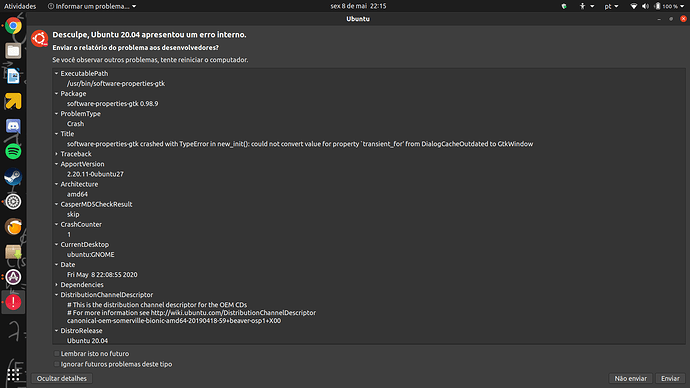Collapse the Package section
690x388 pixels.
pos(56,94)
